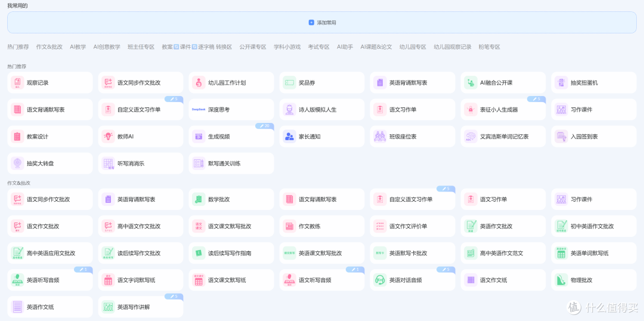Open the 教案设计 clipboard icon
This screenshot has width=644, height=321.
coord(18,137)
